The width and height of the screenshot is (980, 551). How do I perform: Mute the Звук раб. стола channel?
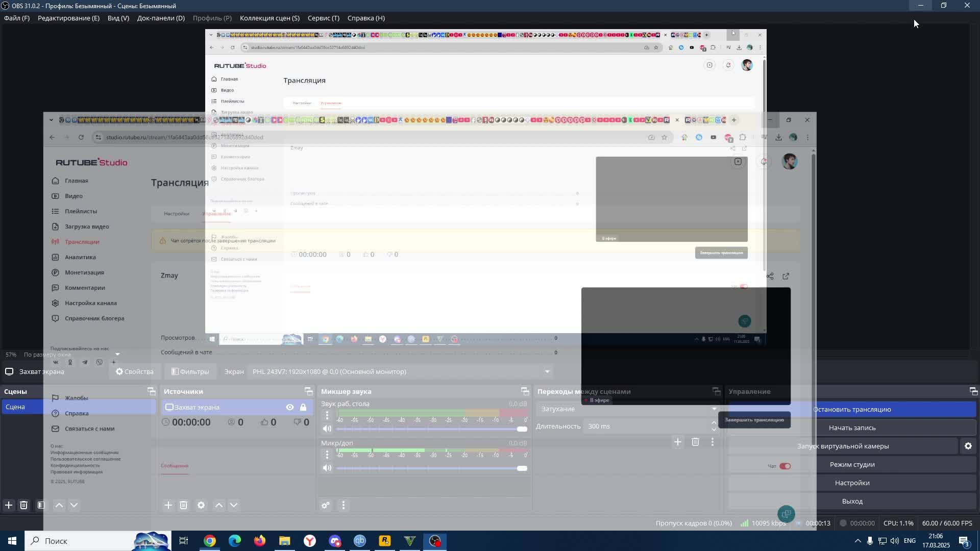click(x=327, y=429)
